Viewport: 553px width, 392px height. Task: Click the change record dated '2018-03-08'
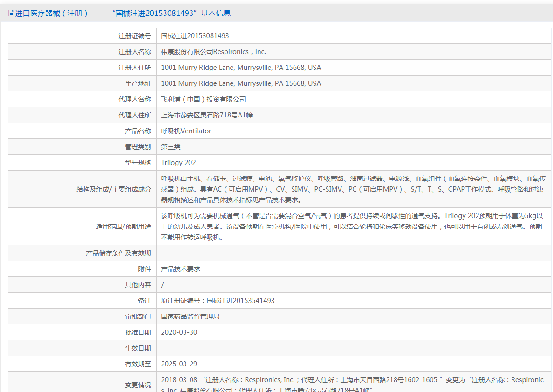click(352, 385)
